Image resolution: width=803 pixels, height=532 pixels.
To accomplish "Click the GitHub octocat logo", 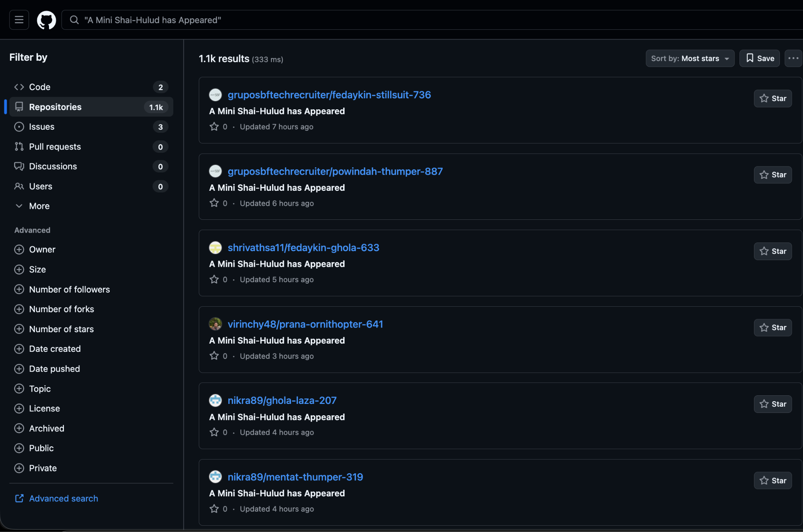I will pos(46,20).
